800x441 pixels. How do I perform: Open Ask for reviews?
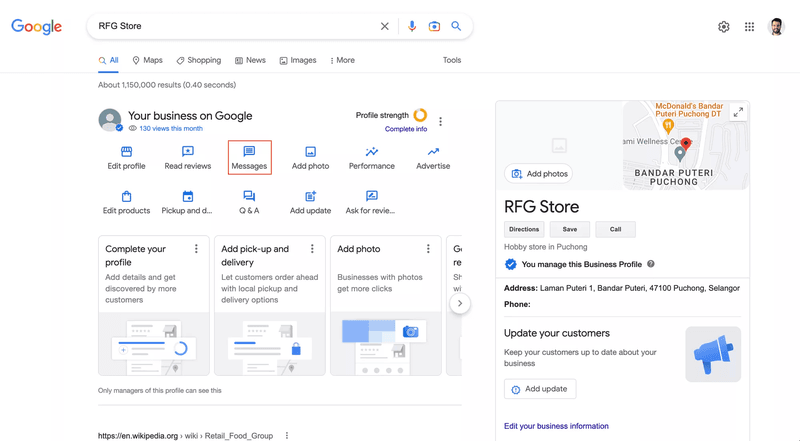pyautogui.click(x=370, y=203)
